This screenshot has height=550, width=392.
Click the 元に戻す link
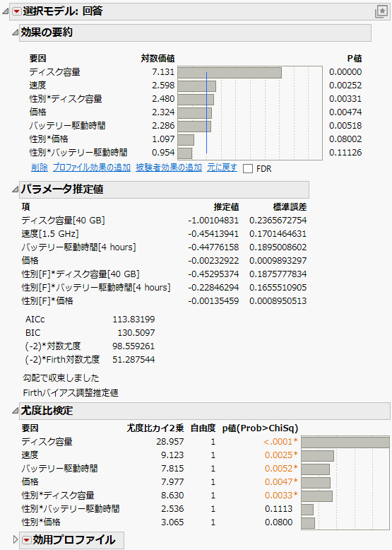[x=222, y=168]
